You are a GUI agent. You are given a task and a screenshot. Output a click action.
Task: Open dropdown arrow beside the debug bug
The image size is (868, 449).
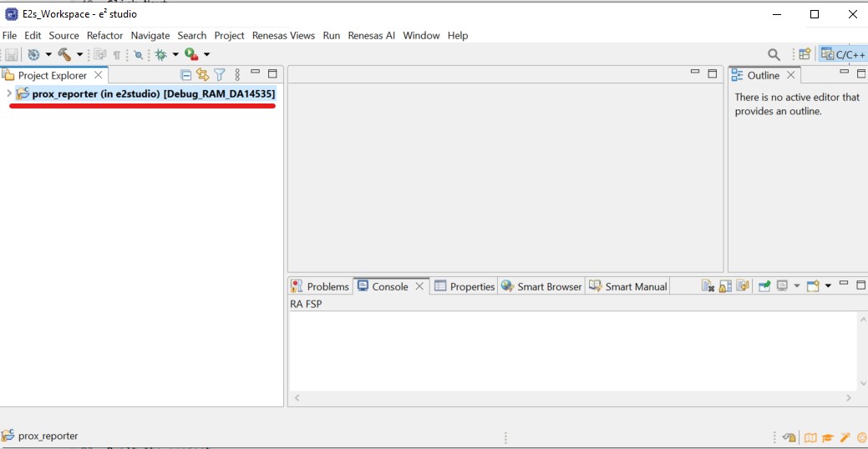click(175, 54)
